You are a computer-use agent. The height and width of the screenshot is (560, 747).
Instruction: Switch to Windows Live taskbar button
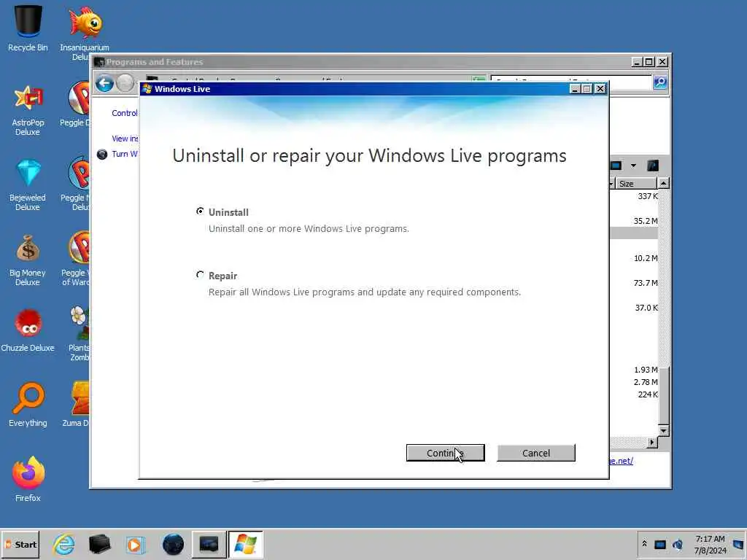point(245,544)
